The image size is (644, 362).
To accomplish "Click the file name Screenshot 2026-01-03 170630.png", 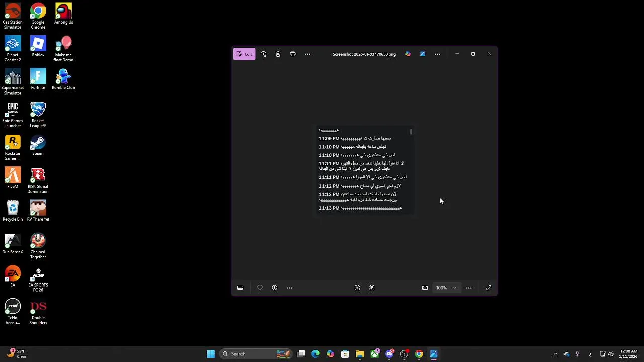I will (x=364, y=54).
